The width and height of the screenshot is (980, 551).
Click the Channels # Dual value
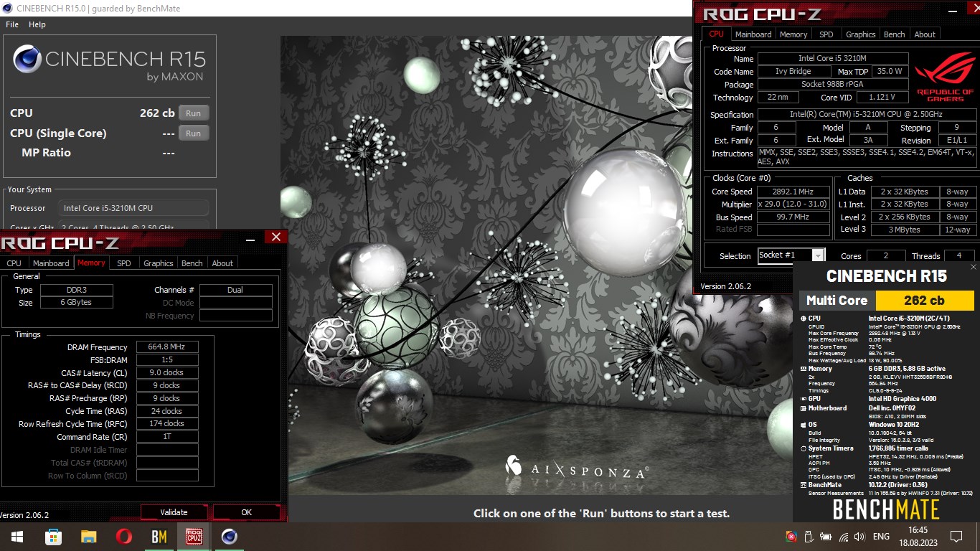[x=235, y=290]
